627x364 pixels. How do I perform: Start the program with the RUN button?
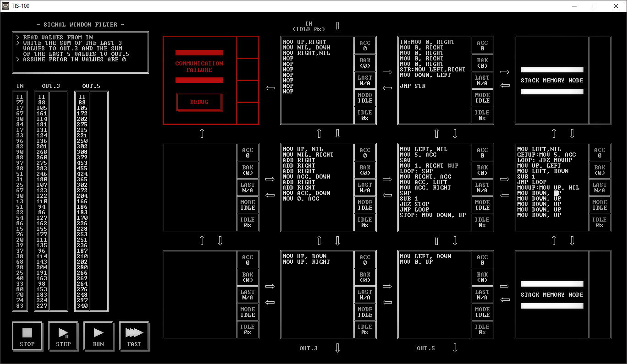pyautogui.click(x=99, y=336)
